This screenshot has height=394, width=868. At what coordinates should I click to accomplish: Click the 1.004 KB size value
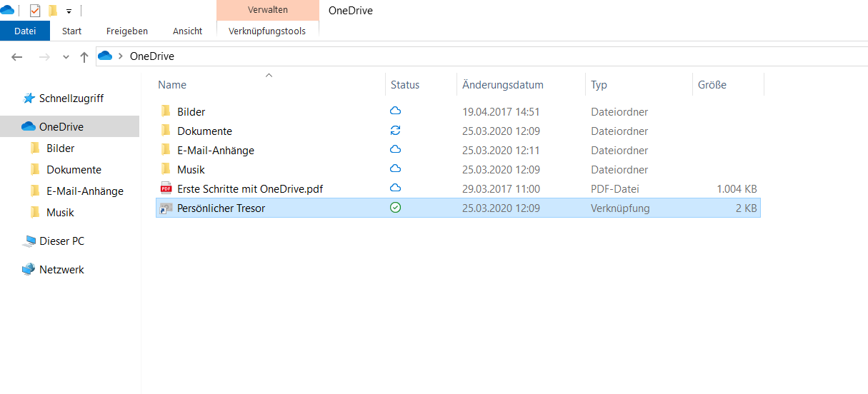(737, 189)
